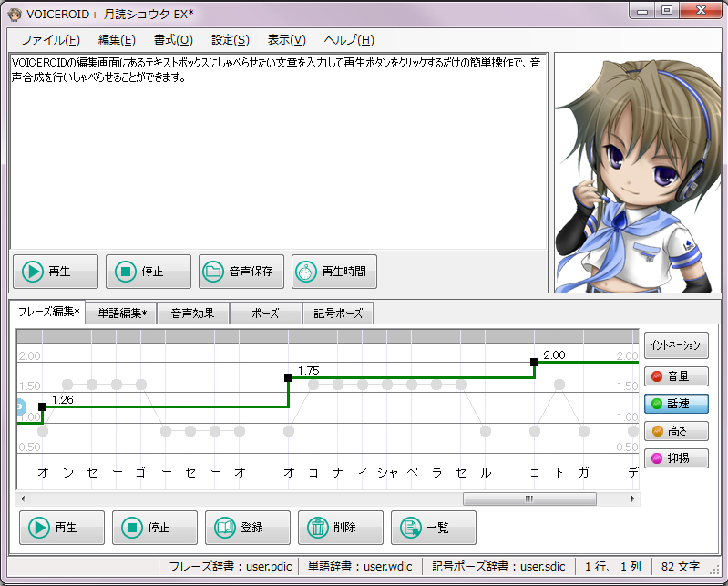
Task: Click the speed control point at 2.00
Action: pyautogui.click(x=535, y=362)
